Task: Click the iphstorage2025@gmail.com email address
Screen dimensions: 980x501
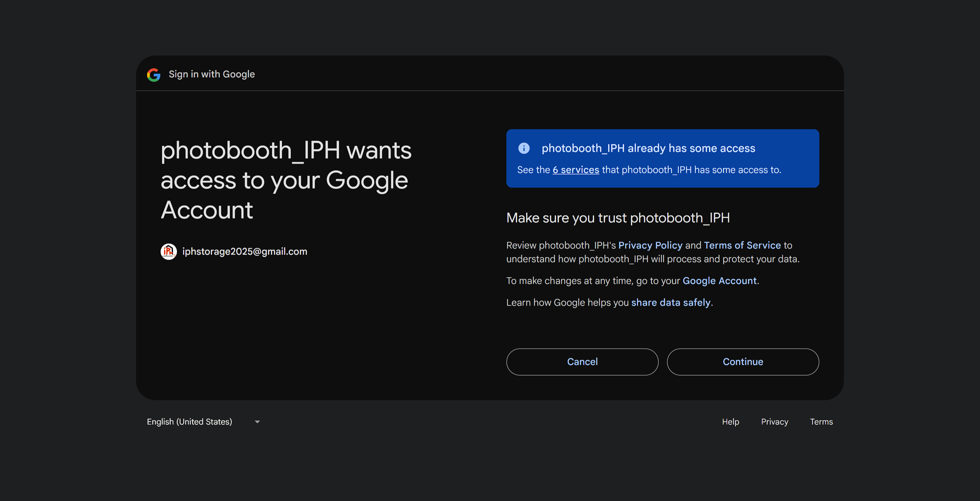Action: (x=245, y=252)
